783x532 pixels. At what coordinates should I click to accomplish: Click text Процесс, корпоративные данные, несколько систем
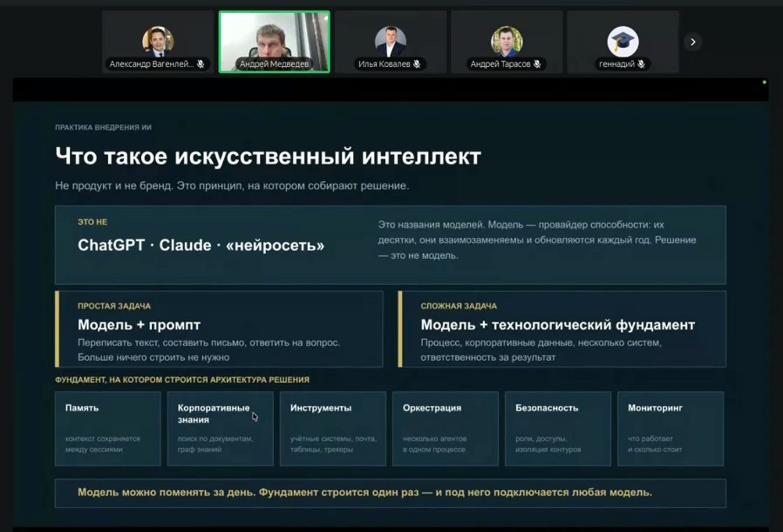541,350
